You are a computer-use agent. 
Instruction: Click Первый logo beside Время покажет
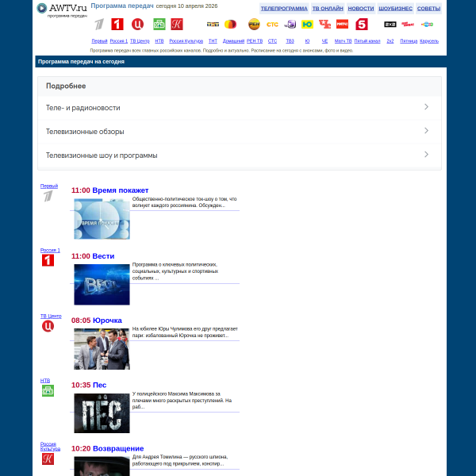48,196
